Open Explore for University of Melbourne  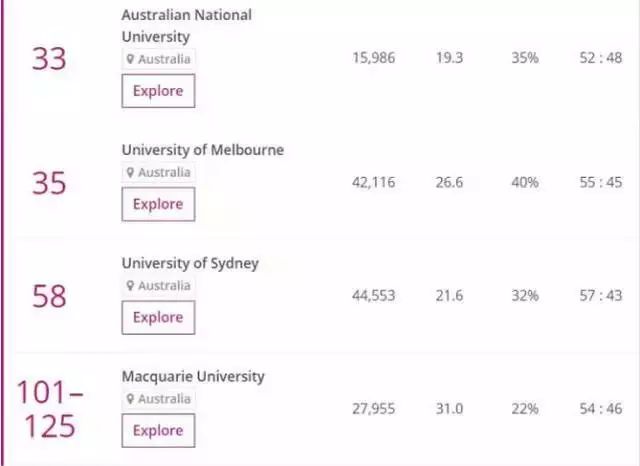pos(158,204)
